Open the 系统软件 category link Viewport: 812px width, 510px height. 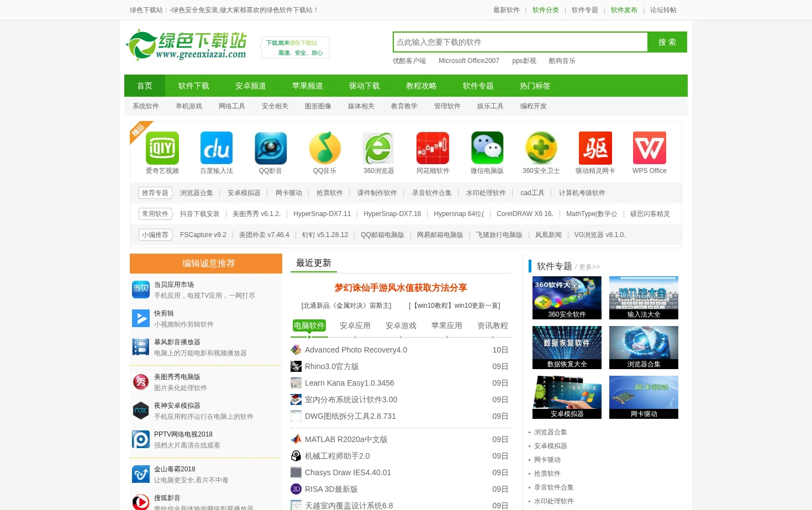(146, 106)
